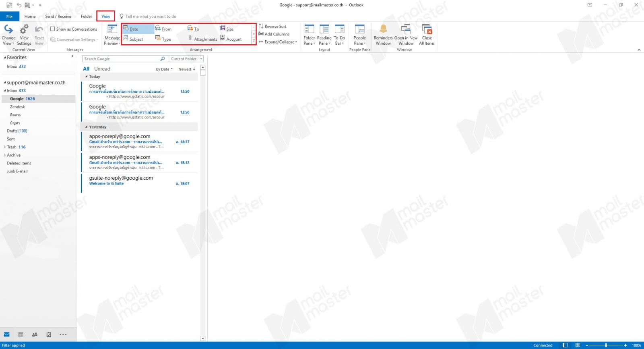Open Message Preview options
This screenshot has width=644, height=349.
(x=112, y=34)
